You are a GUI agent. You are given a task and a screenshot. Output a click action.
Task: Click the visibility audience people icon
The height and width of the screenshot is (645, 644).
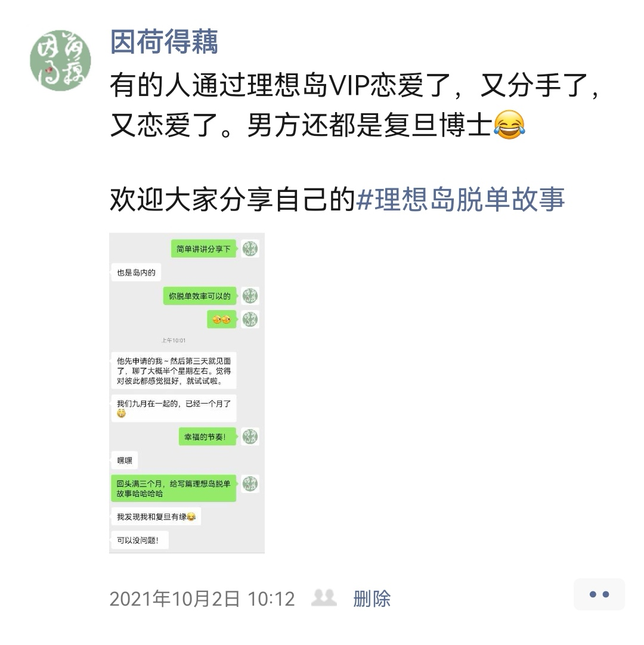coord(324,598)
